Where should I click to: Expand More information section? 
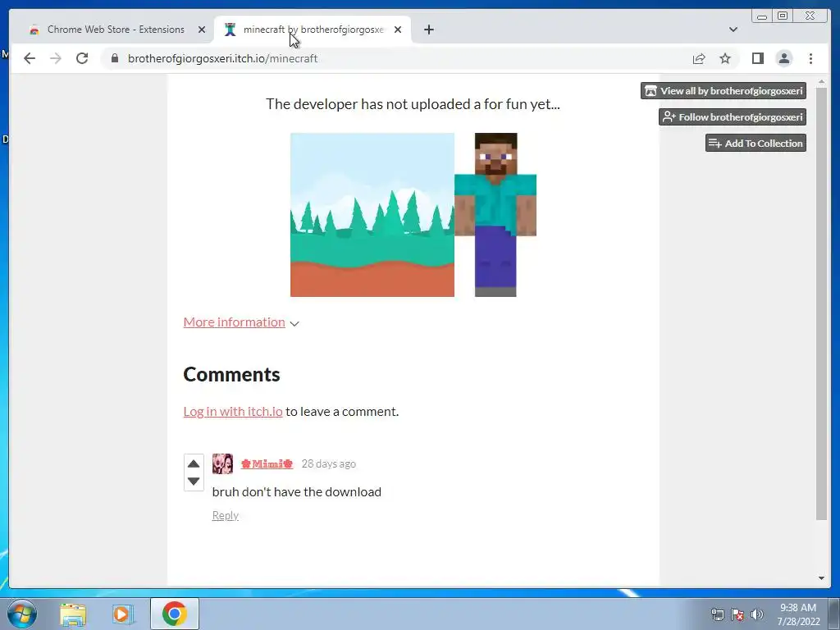(241, 322)
